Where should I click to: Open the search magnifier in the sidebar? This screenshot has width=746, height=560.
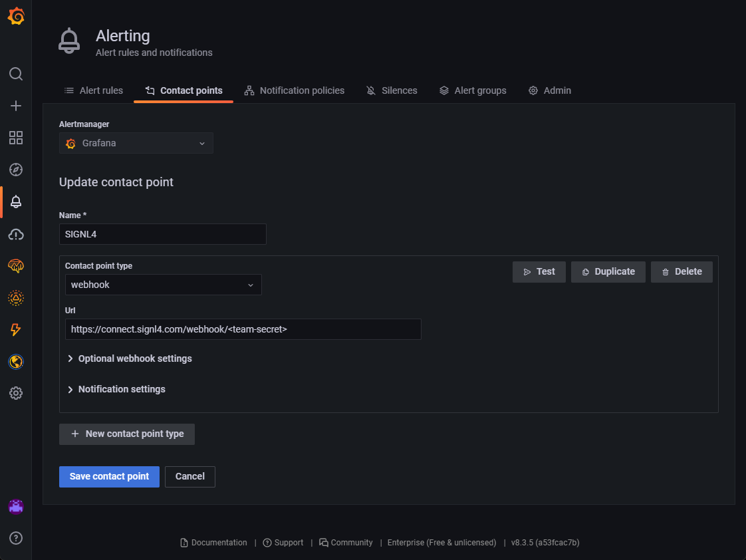[x=16, y=74]
